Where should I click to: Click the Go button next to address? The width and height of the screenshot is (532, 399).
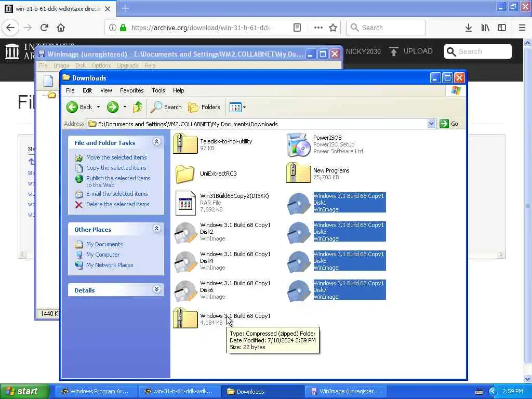(449, 124)
